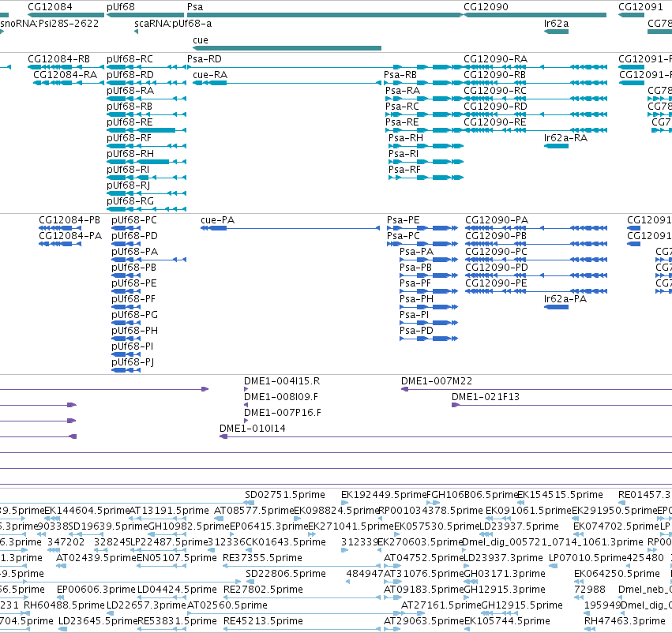Select clone label DME1-021F13

pos(486,396)
